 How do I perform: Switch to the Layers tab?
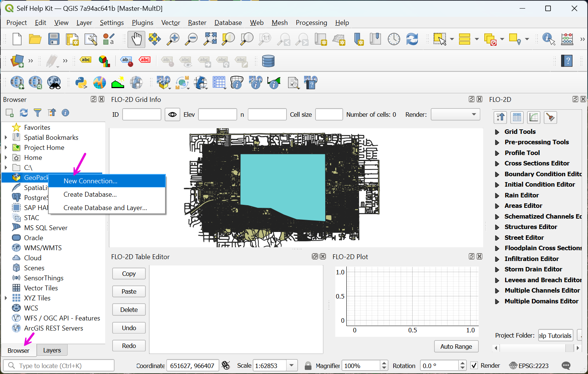52,350
